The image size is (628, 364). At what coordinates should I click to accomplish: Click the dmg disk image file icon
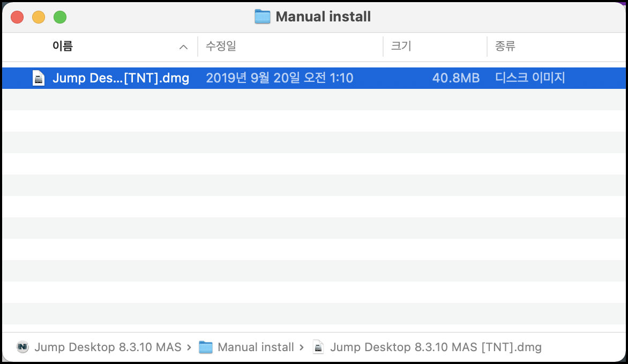click(39, 78)
